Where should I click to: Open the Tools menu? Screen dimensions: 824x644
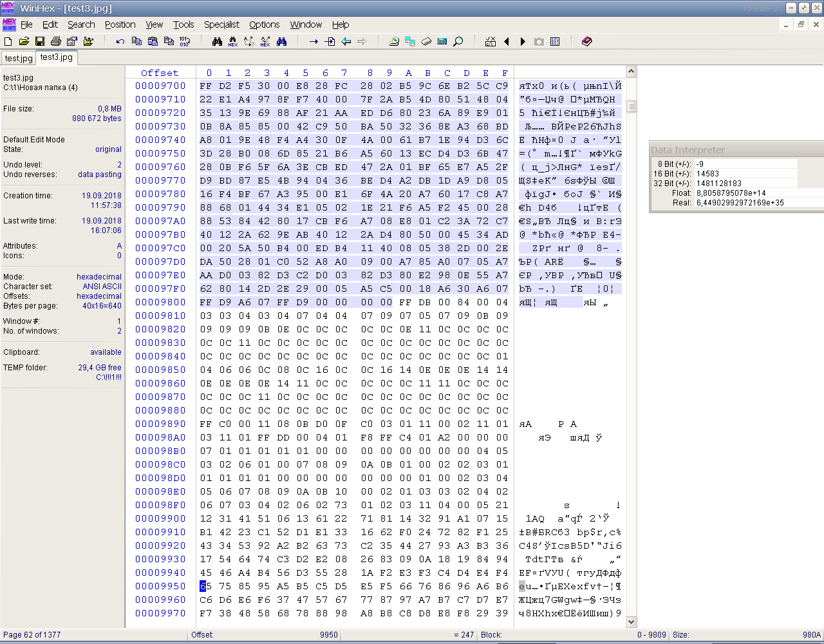(x=183, y=24)
